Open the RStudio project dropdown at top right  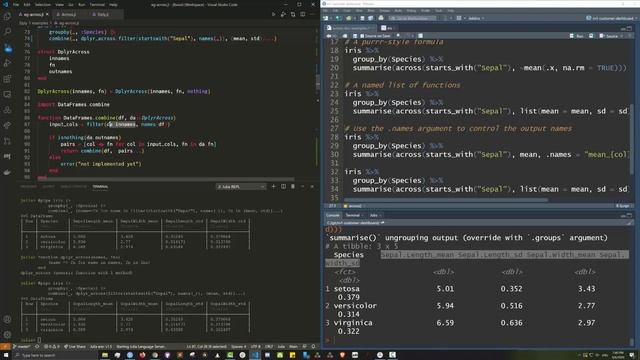611,18
